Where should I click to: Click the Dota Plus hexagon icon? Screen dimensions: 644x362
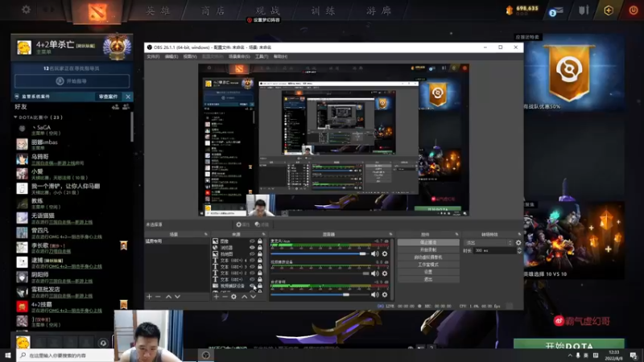pyautogui.click(x=609, y=10)
